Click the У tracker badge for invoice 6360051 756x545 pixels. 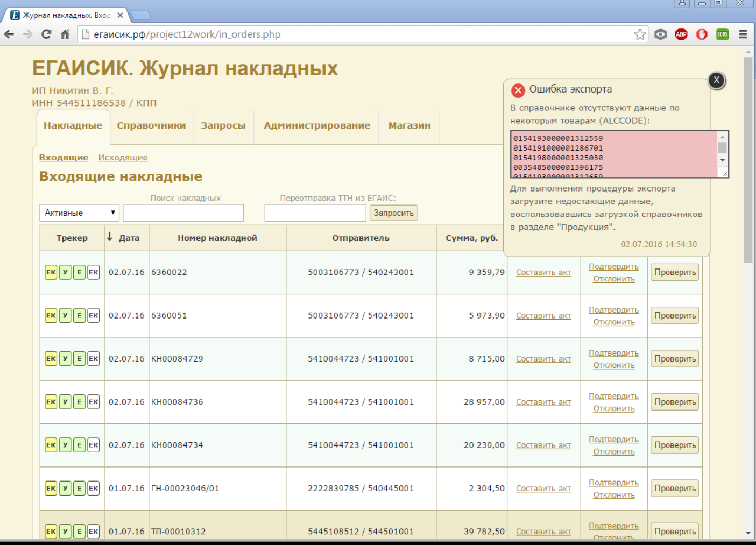[x=65, y=316]
